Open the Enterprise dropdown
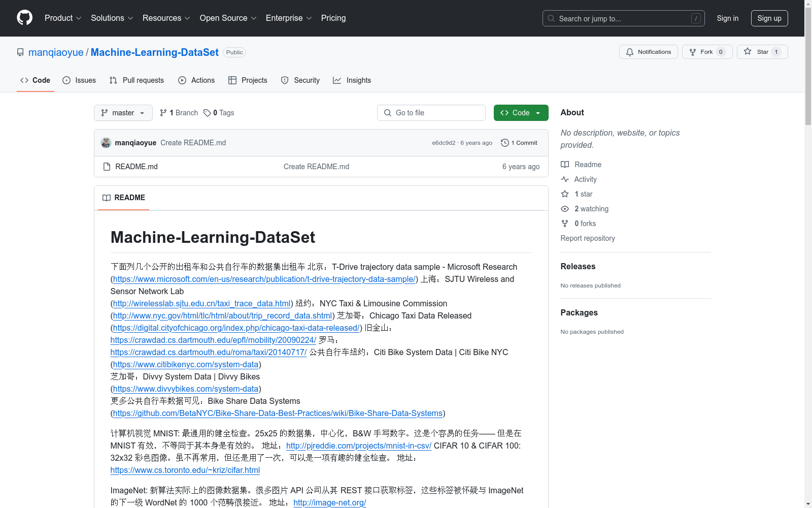 point(289,18)
